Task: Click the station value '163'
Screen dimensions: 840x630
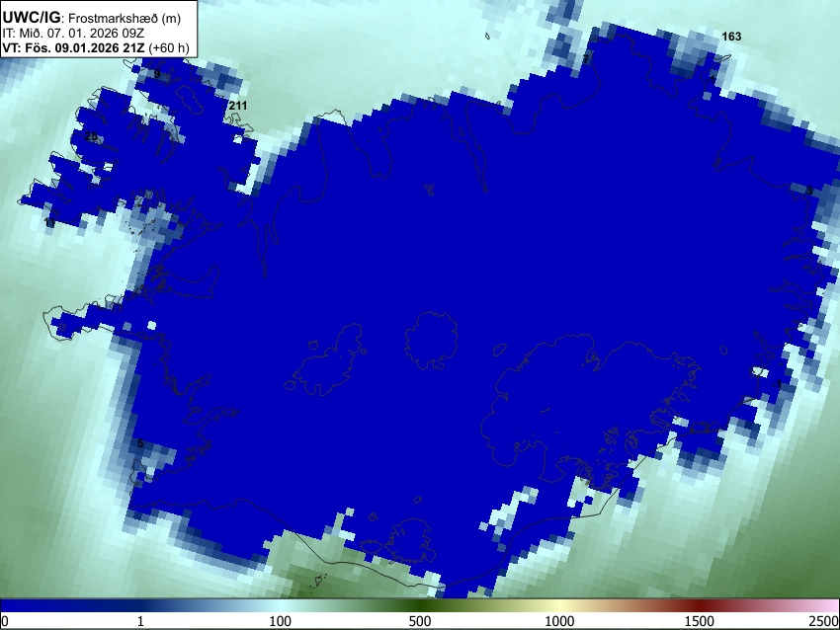Action: tap(731, 37)
